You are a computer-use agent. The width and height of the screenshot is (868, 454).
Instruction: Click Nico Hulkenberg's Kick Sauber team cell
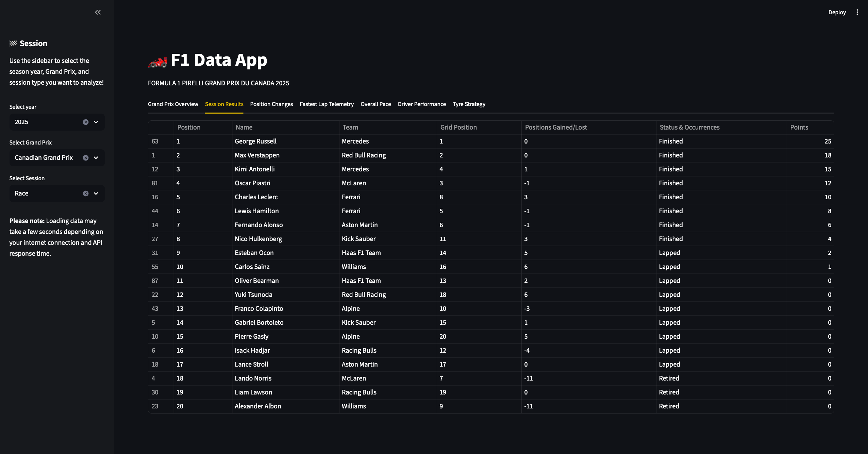coord(388,239)
